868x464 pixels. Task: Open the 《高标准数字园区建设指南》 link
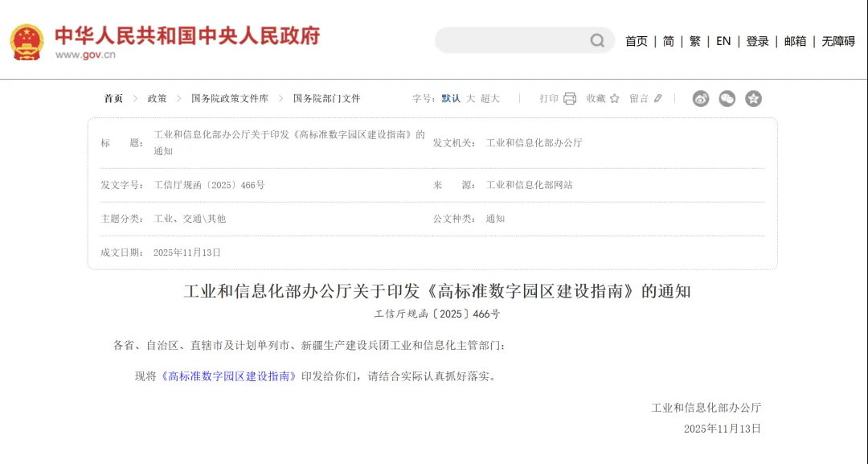point(229,376)
